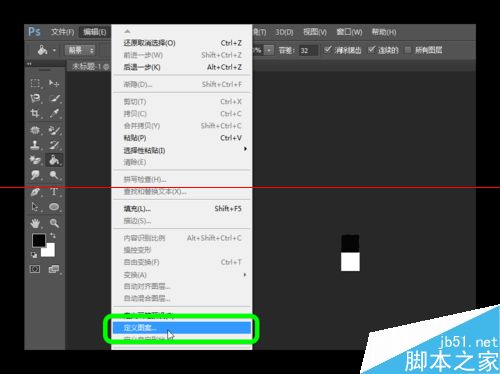
Task: Choose 后退一步(K) step backward
Action: (183, 67)
